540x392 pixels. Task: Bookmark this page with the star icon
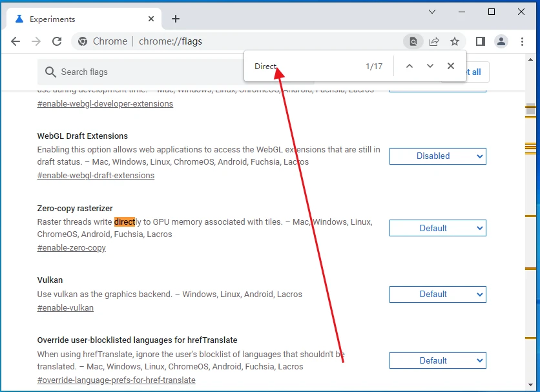click(x=455, y=41)
